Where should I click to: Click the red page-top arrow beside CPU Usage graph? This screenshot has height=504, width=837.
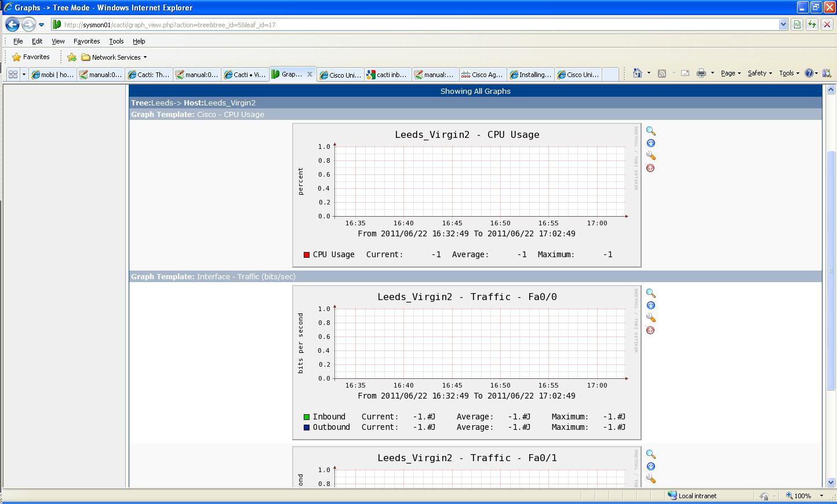coord(650,168)
